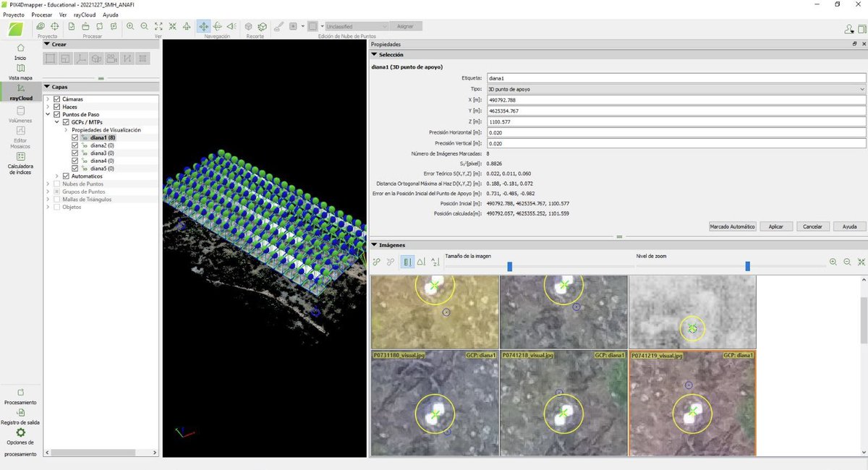Screen dimensions: 868x470
Task: Zoom out on the images panel
Action: (847, 262)
